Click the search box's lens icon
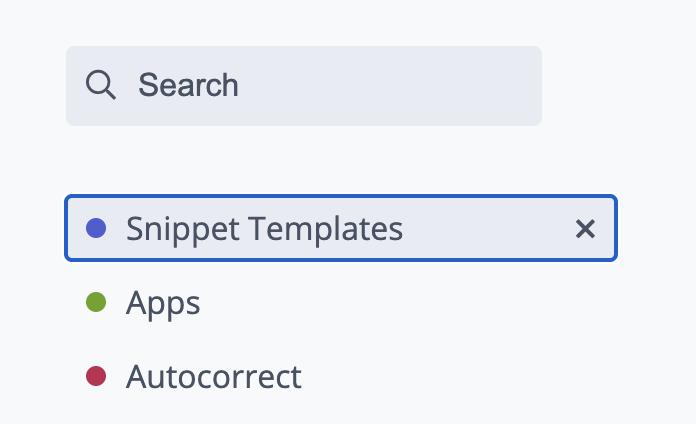Image resolution: width=696 pixels, height=424 pixels. (101, 84)
